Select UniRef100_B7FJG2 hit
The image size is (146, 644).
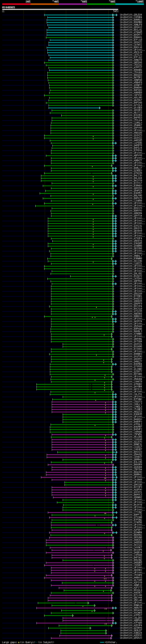[131, 57]
